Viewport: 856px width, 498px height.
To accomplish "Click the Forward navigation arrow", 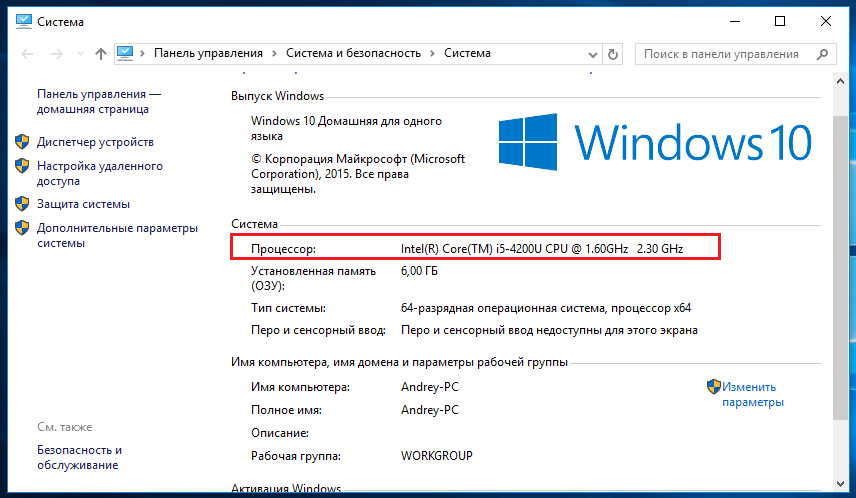I will (x=57, y=54).
